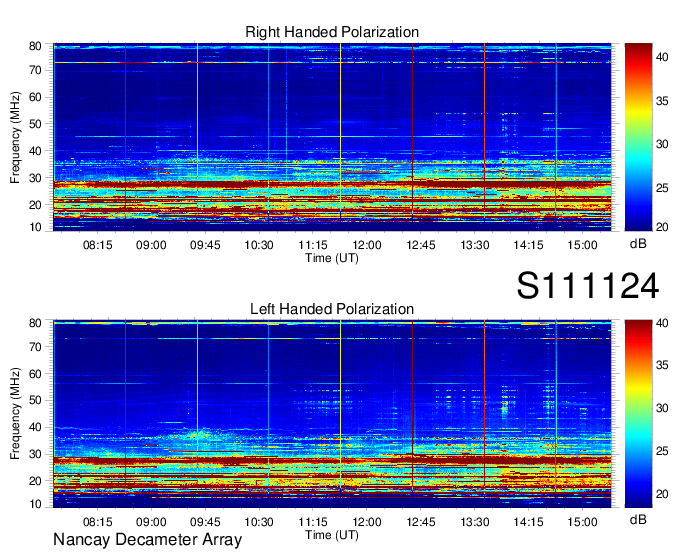Click the 50 MHz tick of Right Handed plot

tap(35, 124)
